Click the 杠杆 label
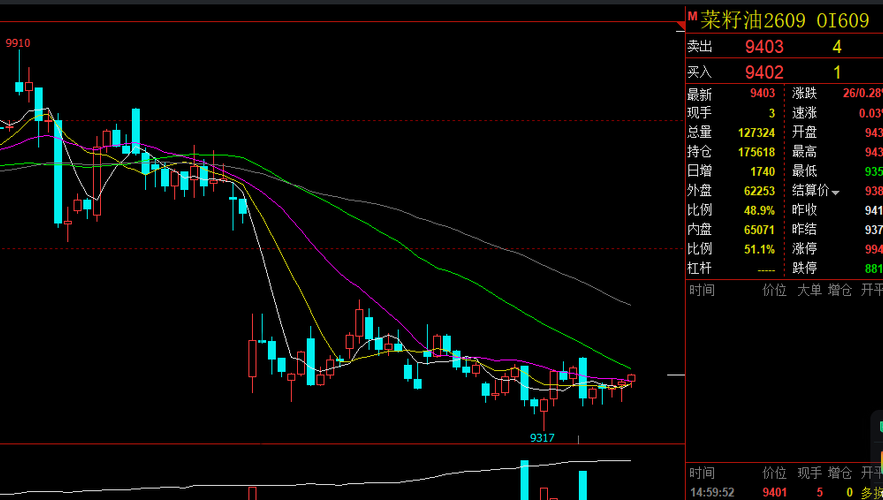Viewport: 883px width, 500px height. [x=699, y=268]
